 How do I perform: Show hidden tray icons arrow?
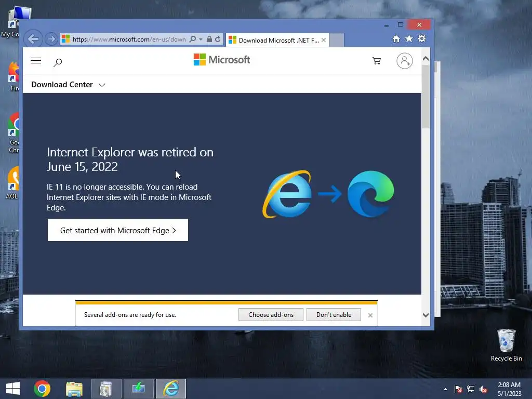tap(445, 389)
